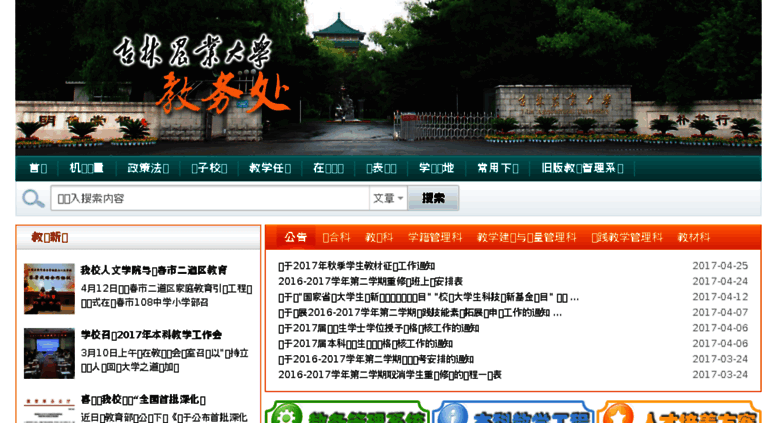Switch to the 学籍管理科 tab
777x423 pixels.
(435, 237)
